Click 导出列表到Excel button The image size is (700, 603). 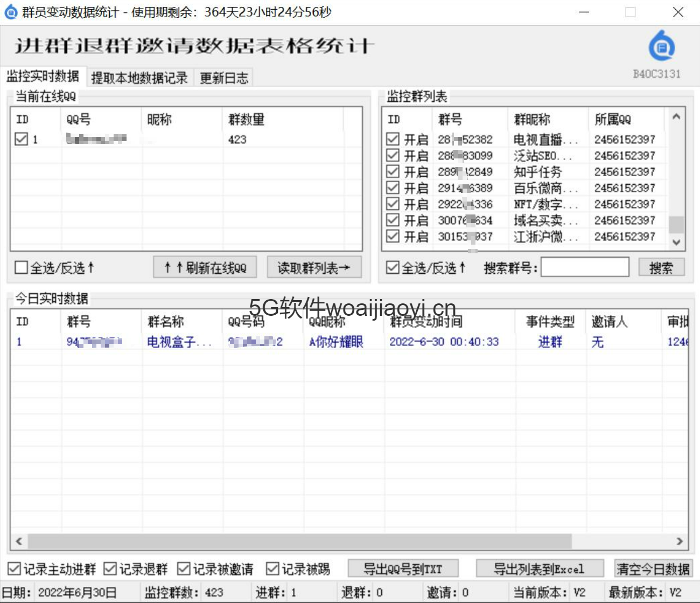539,569
